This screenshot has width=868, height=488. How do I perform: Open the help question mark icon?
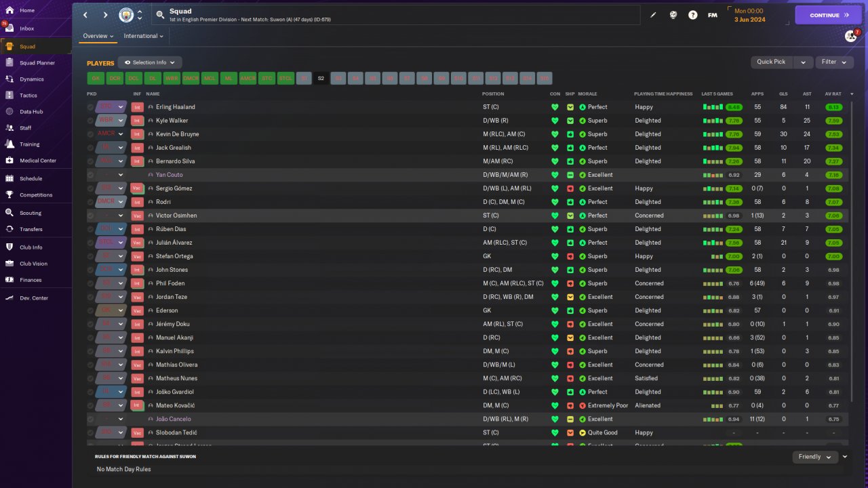tap(692, 15)
